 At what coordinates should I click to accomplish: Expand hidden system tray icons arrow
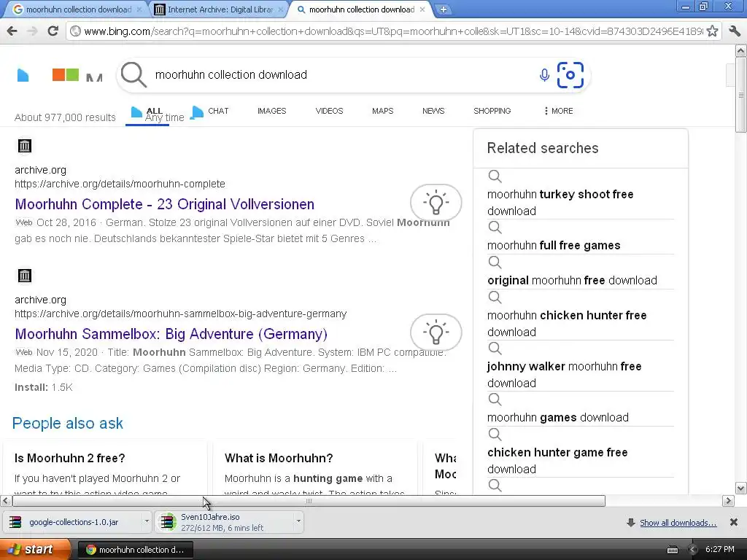pyautogui.click(x=693, y=550)
